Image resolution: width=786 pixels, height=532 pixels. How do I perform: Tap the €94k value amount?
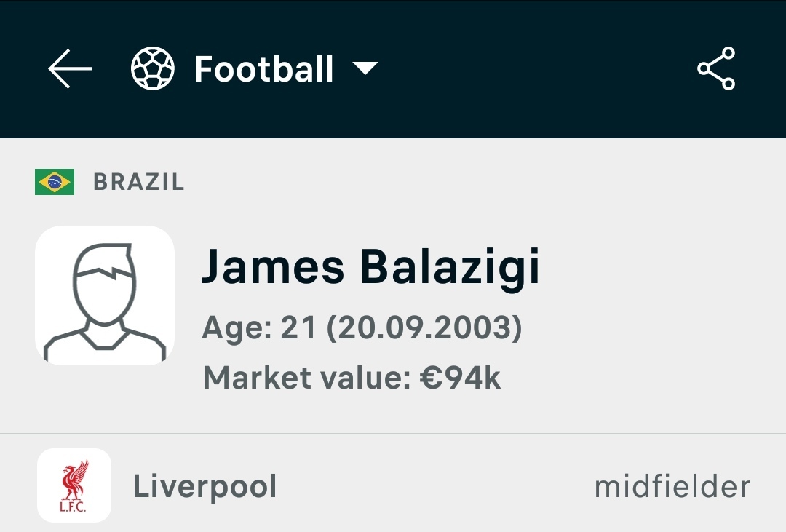tap(460, 378)
